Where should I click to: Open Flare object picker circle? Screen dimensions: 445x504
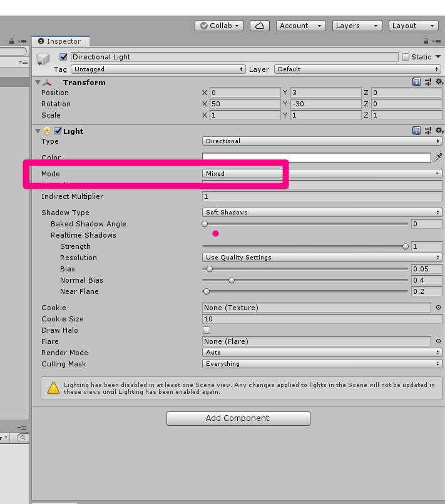click(x=438, y=341)
